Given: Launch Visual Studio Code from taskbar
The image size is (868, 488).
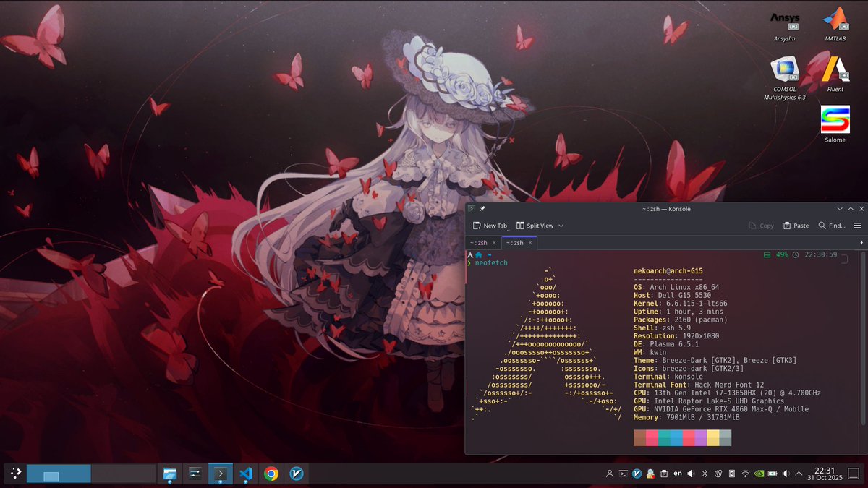Looking at the screenshot, I should (x=246, y=474).
